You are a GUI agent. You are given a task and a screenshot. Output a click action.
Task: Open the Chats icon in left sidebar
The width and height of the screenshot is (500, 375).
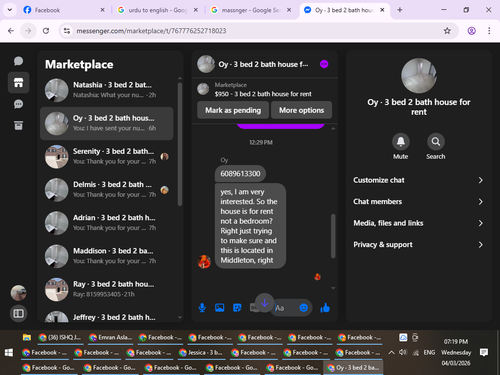(x=18, y=61)
